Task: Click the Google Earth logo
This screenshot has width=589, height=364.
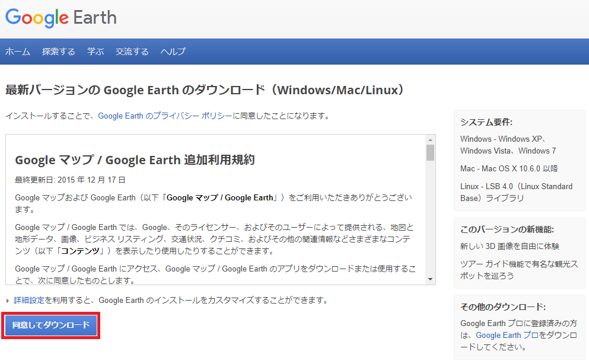Action: [x=61, y=18]
